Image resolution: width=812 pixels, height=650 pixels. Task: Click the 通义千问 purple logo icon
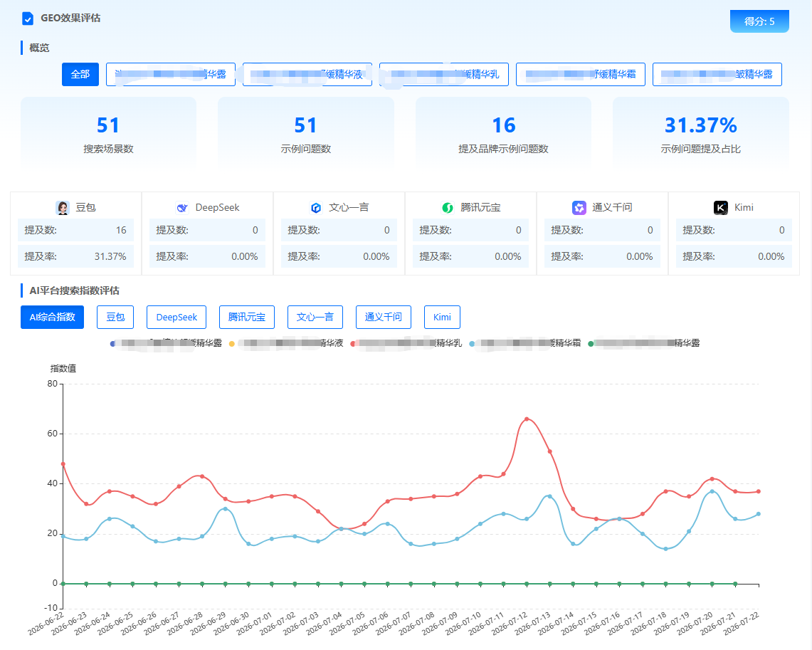(579, 208)
